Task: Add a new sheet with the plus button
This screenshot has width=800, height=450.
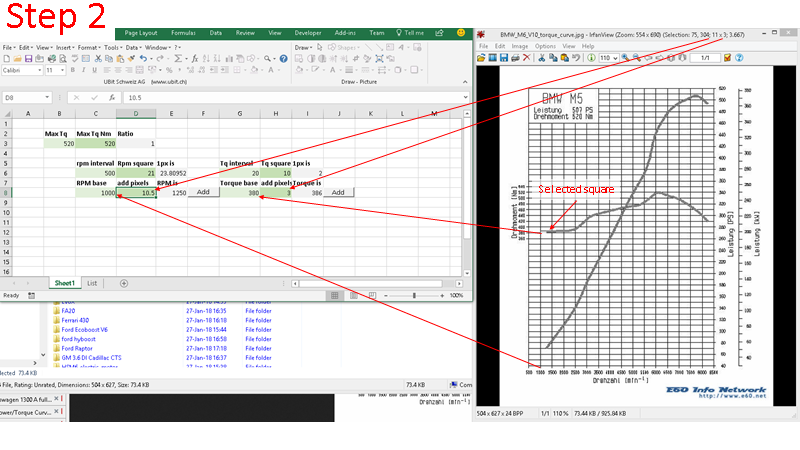Action: [x=124, y=283]
